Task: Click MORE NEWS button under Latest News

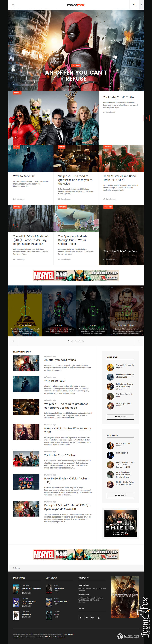Action: (x=121, y=417)
